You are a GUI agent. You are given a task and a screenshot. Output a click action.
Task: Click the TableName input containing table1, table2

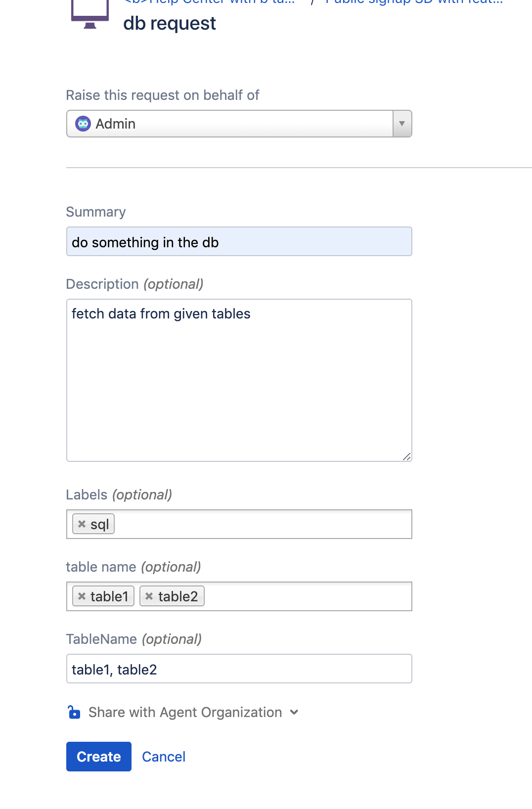pyautogui.click(x=239, y=669)
